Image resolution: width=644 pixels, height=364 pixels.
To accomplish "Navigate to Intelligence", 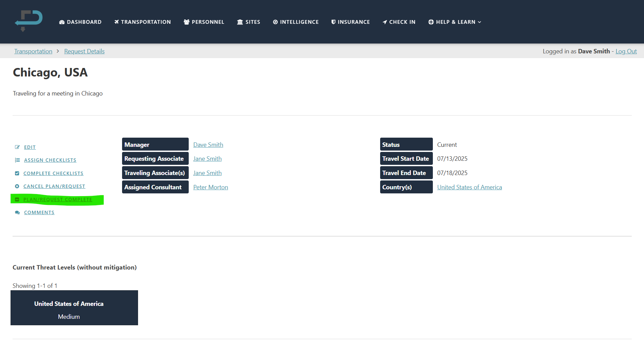I will click(x=296, y=22).
